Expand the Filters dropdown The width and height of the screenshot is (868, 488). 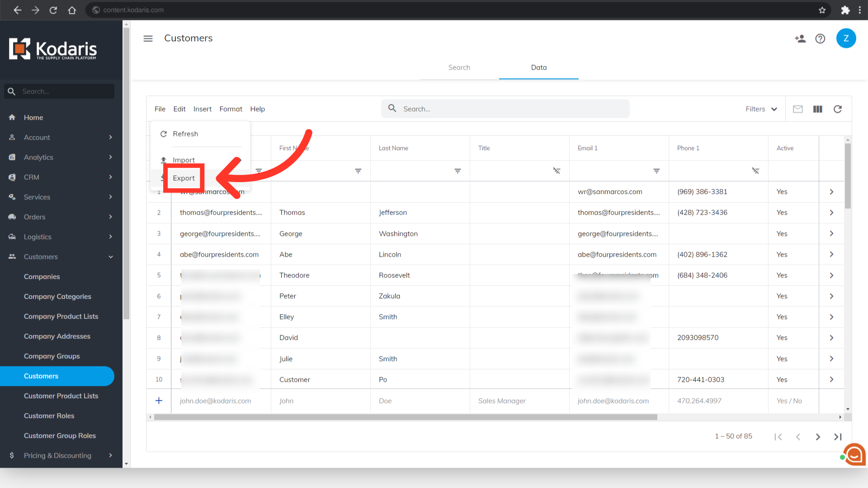pos(761,109)
